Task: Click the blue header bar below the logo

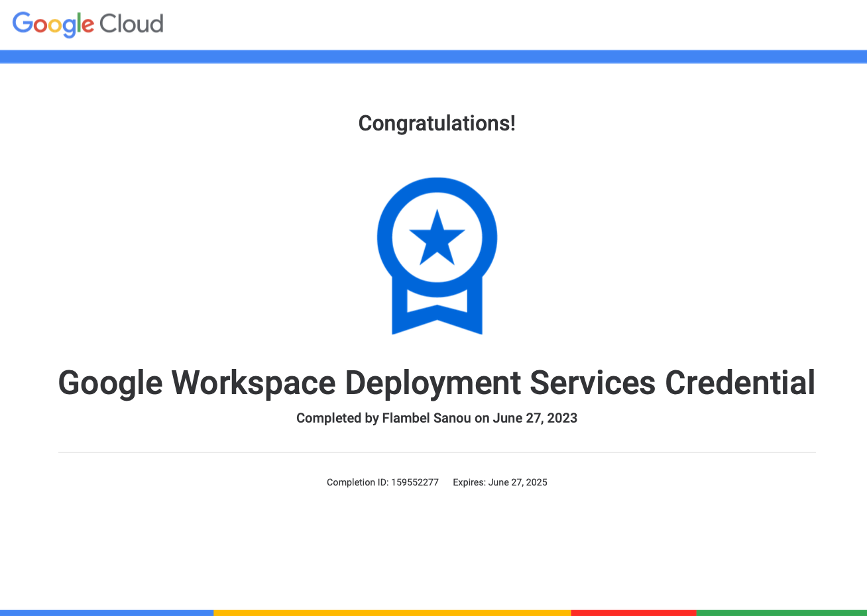Action: point(433,56)
